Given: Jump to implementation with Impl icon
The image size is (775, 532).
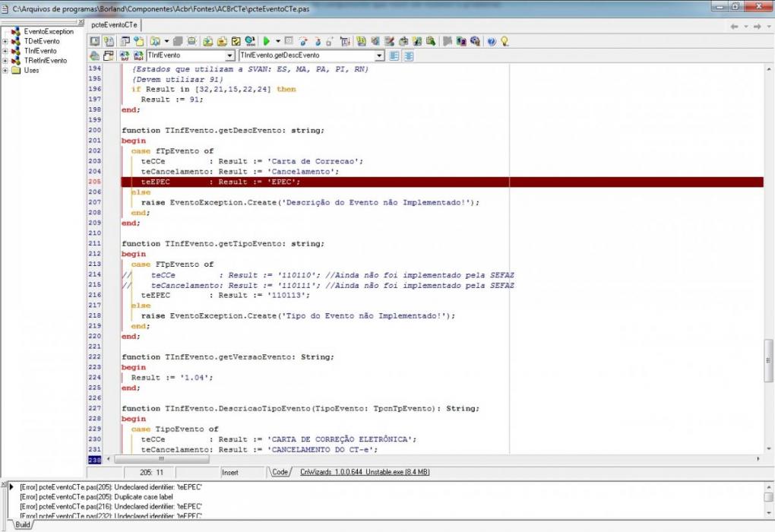Looking at the screenshot, I should [138, 56].
